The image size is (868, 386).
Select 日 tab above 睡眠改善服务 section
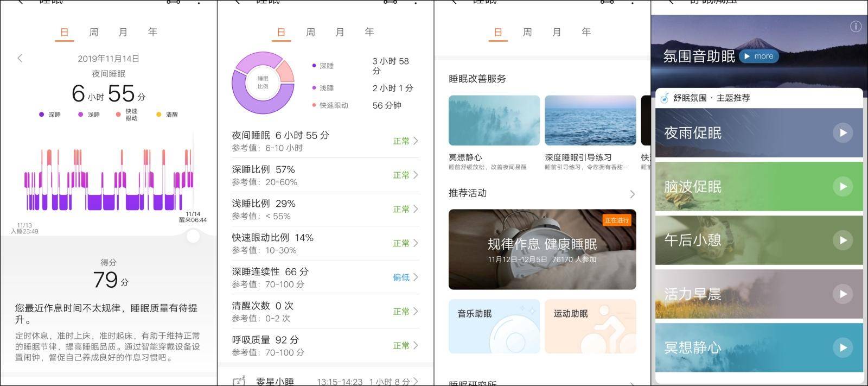pyautogui.click(x=498, y=32)
